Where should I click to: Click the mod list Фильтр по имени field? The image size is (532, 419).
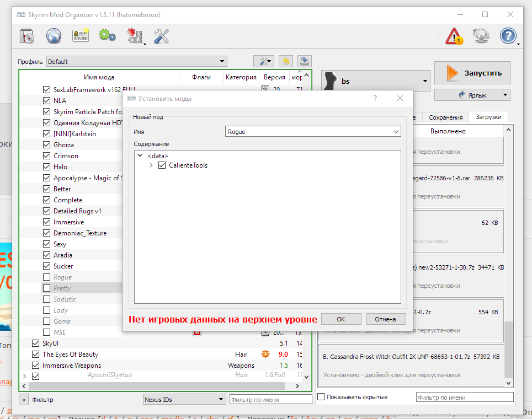pyautogui.click(x=271, y=399)
